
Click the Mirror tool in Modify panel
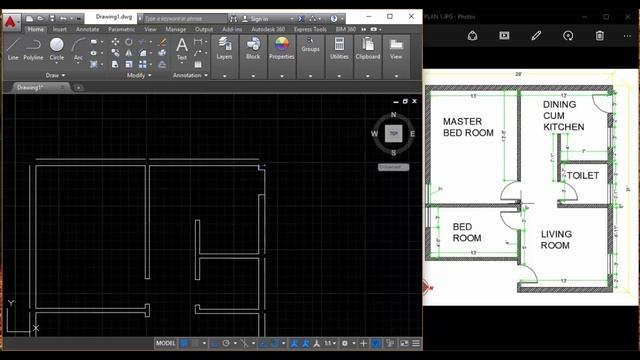pos(129,53)
